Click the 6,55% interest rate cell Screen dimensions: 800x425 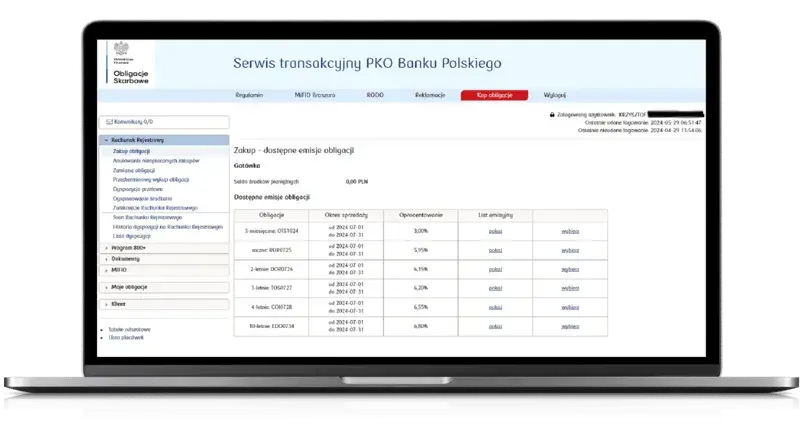[421, 308]
